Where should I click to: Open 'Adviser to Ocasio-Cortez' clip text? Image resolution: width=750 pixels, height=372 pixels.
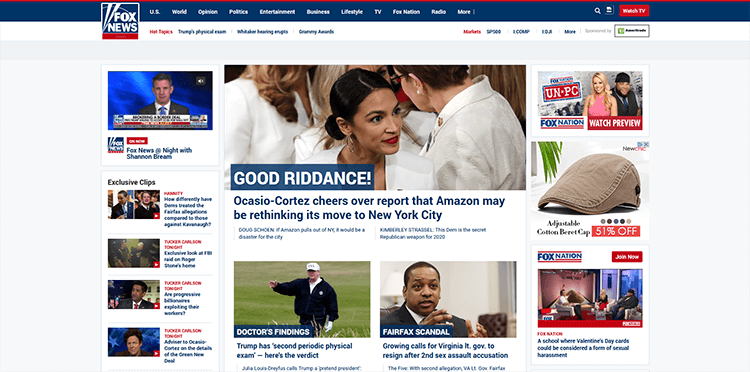pos(186,351)
